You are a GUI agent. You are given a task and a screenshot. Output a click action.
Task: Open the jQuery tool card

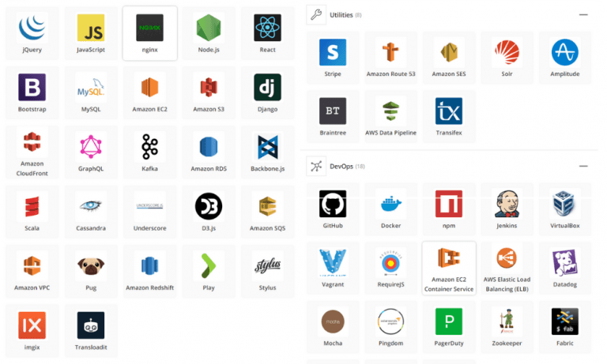coord(32,33)
